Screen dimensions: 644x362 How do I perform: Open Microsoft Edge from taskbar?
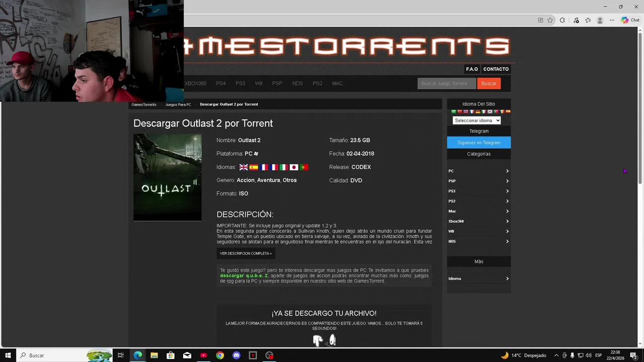[x=138, y=355]
